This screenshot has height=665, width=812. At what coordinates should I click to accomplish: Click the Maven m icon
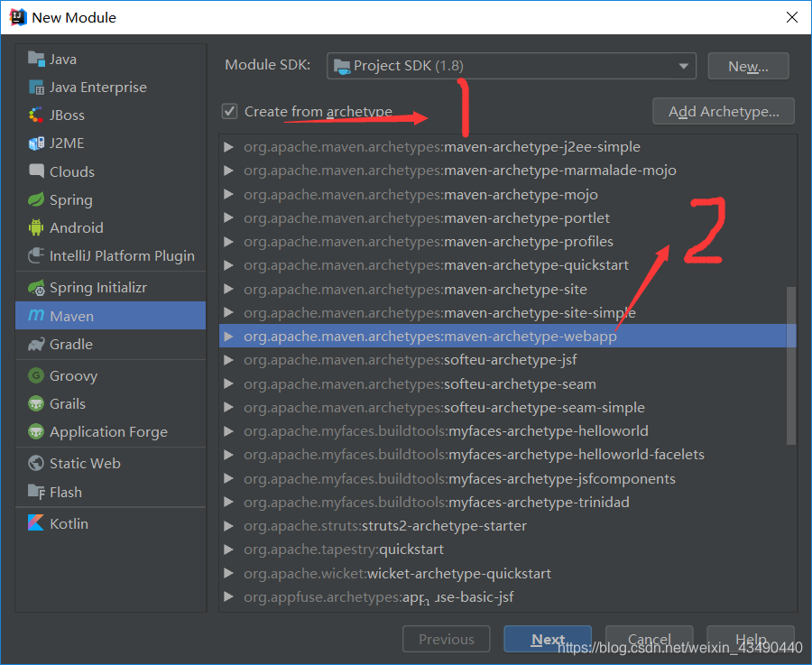pyautogui.click(x=36, y=316)
